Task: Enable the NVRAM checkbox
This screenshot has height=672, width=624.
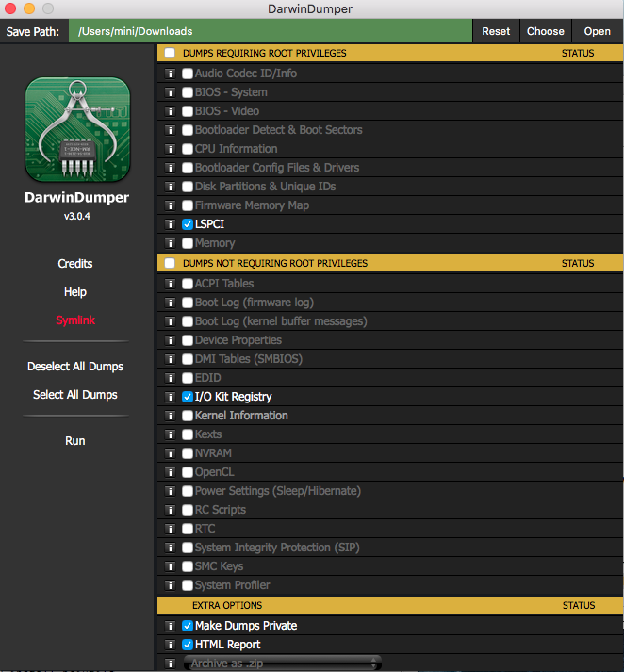Action: (x=188, y=453)
